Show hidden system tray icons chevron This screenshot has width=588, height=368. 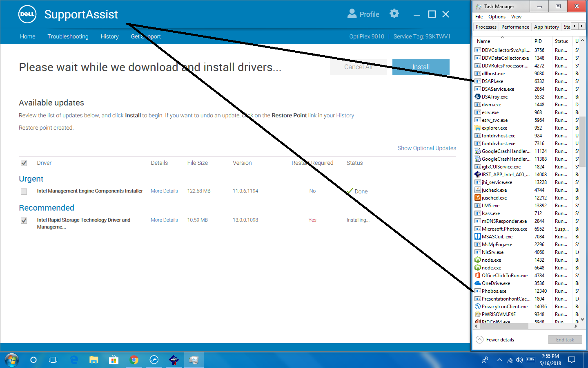499,360
